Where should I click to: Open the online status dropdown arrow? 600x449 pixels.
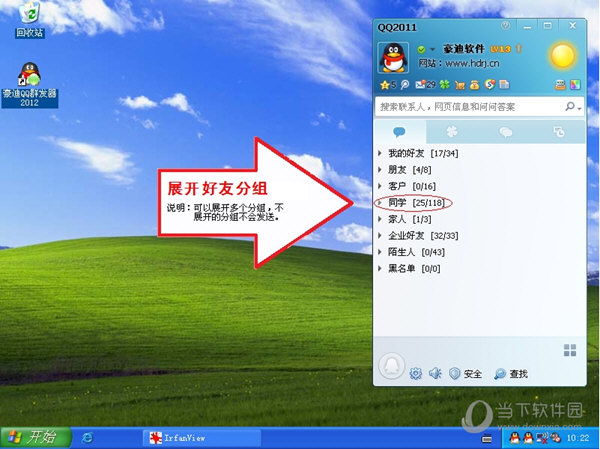(x=432, y=49)
